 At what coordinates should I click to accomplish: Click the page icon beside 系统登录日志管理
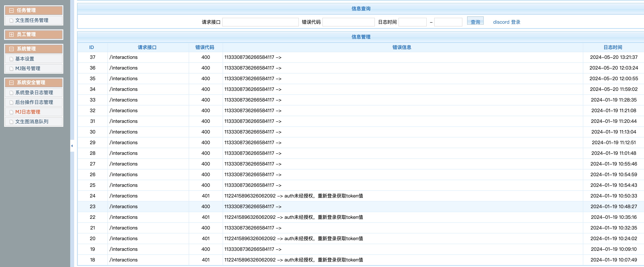[x=11, y=93]
